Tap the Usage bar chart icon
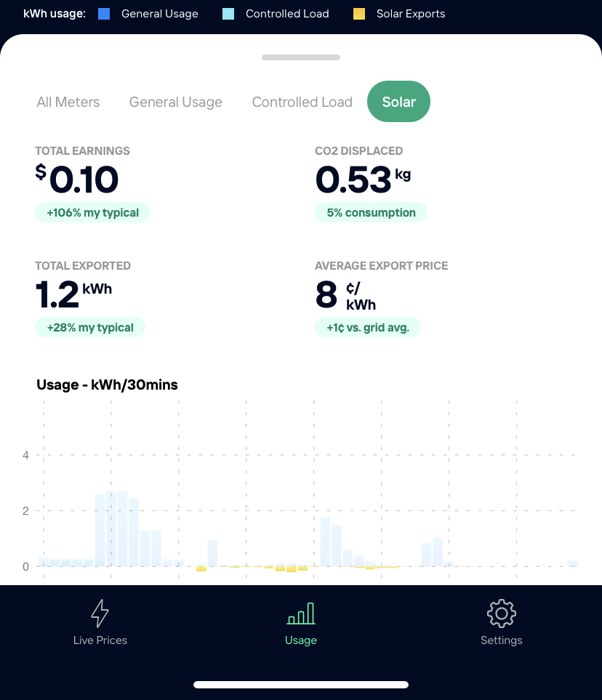Image resolution: width=602 pixels, height=700 pixels. [x=301, y=613]
